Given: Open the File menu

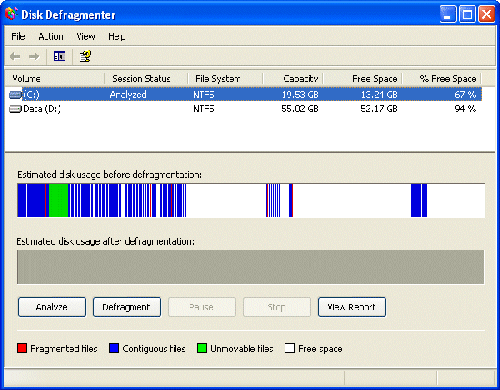Looking at the screenshot, I should click(x=18, y=36).
